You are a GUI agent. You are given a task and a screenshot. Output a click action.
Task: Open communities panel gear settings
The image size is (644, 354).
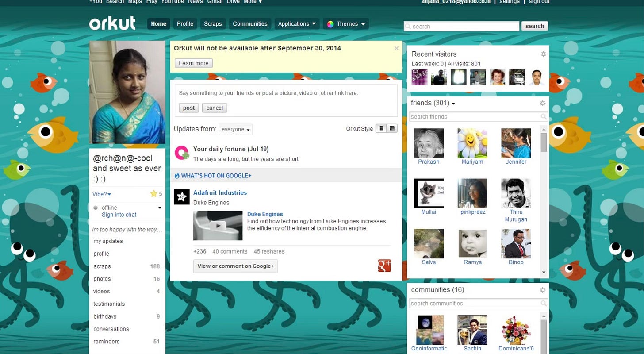pos(543,290)
